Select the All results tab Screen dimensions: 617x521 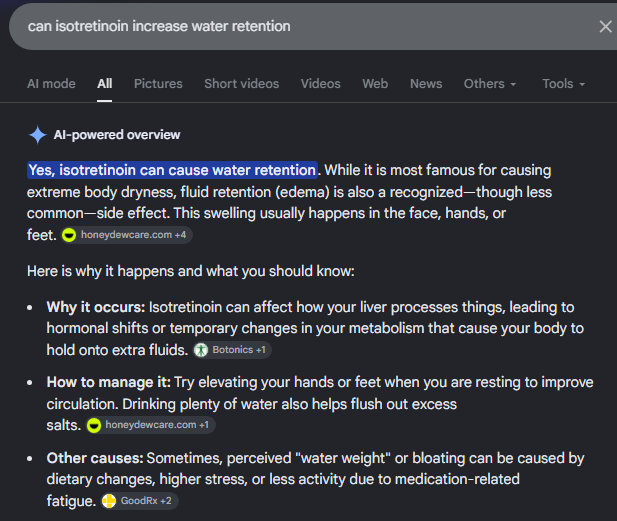click(105, 84)
